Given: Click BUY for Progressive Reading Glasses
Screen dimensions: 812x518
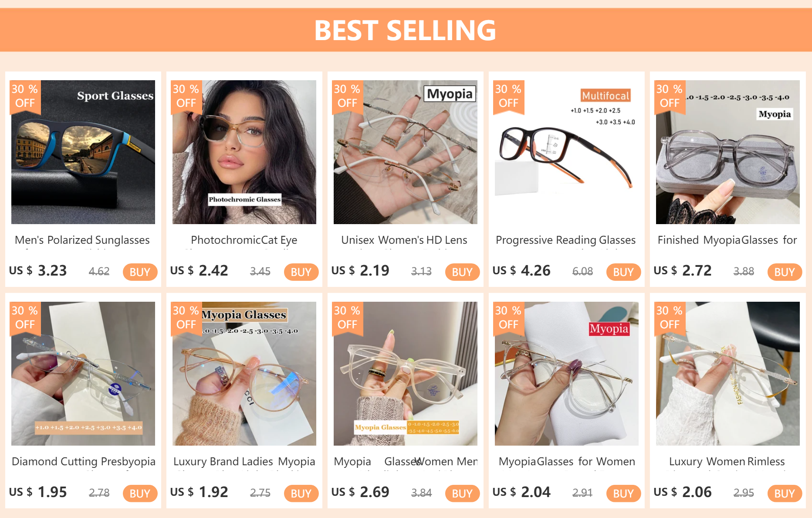Looking at the screenshot, I should tap(623, 272).
